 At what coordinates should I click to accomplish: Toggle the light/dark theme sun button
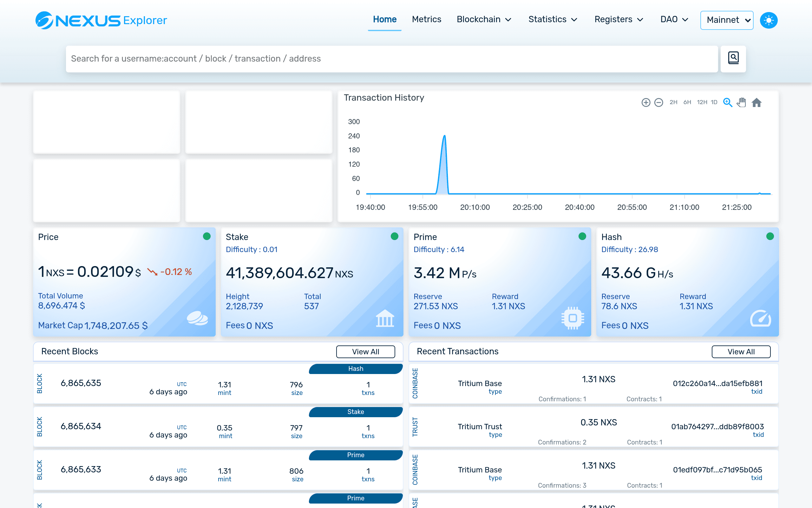[x=768, y=20]
